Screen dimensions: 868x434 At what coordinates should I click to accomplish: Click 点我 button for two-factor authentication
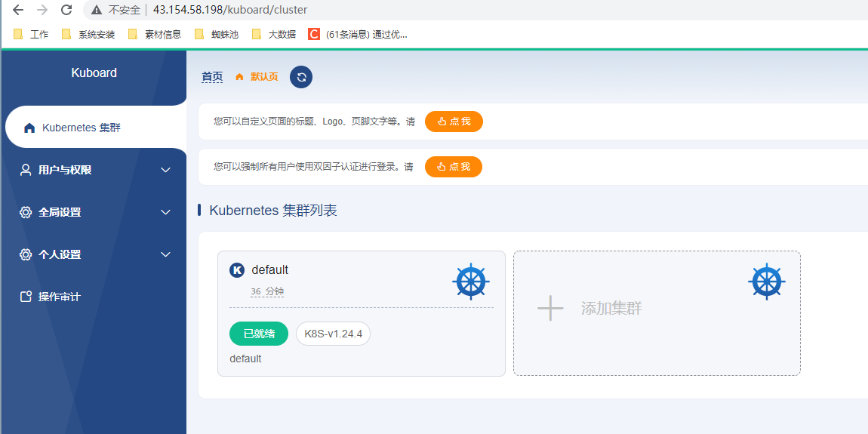click(x=453, y=167)
